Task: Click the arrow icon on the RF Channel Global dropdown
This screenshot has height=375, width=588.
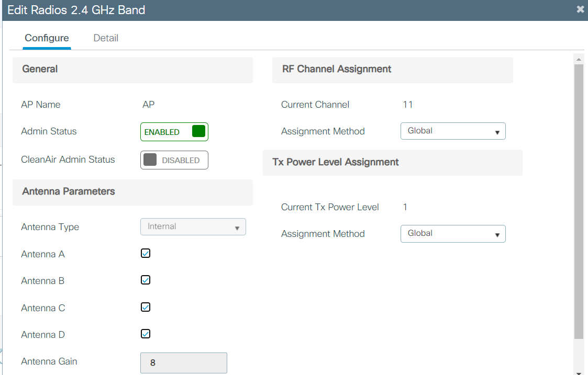Action: pyautogui.click(x=498, y=131)
